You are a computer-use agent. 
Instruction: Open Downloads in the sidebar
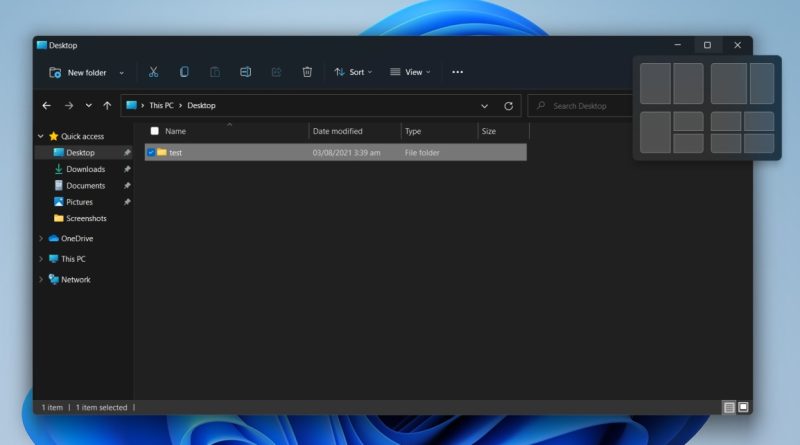click(x=85, y=169)
